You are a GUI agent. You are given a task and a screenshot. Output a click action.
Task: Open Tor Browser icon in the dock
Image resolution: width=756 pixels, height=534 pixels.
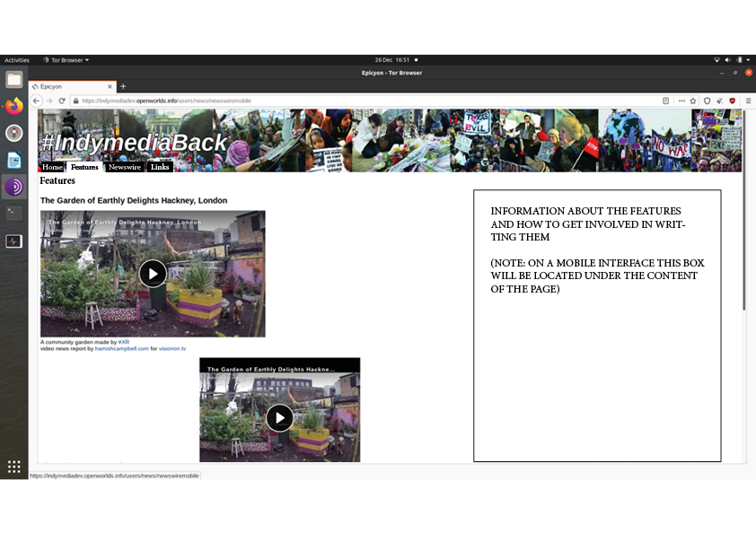click(x=13, y=187)
